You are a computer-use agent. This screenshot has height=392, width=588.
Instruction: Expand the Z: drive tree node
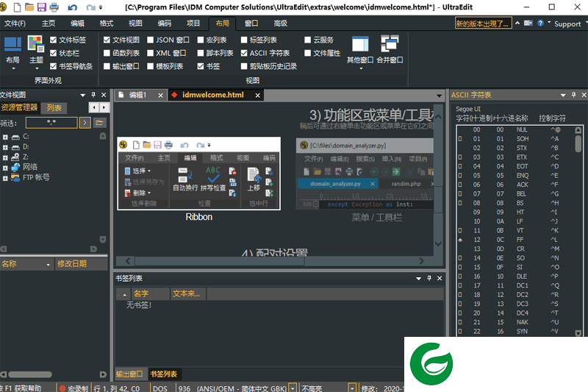(5, 157)
